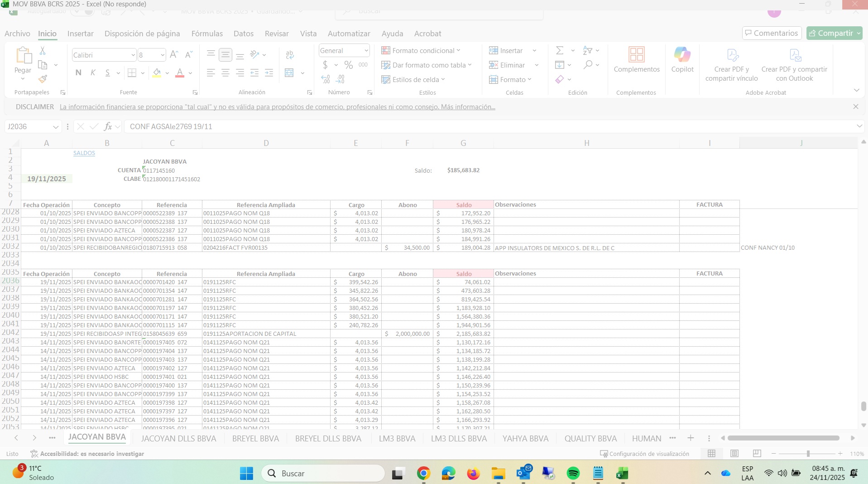Switch to the BREYEL BBVA sheet tab
This screenshot has height=484, width=868.
coord(255,438)
